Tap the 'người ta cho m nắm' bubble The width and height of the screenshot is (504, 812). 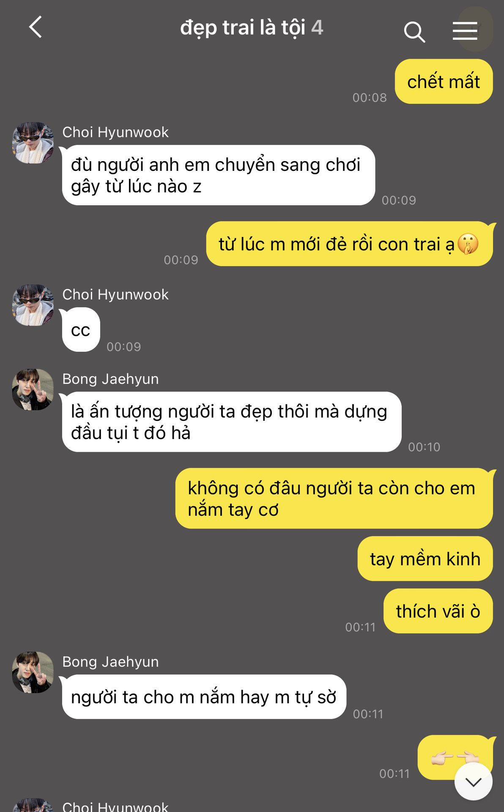[204, 697]
